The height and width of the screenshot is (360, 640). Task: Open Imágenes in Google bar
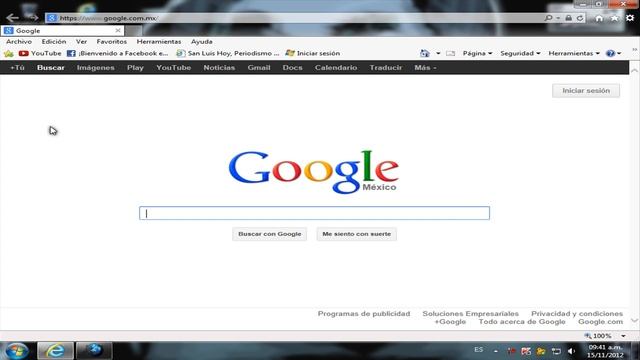(96, 68)
